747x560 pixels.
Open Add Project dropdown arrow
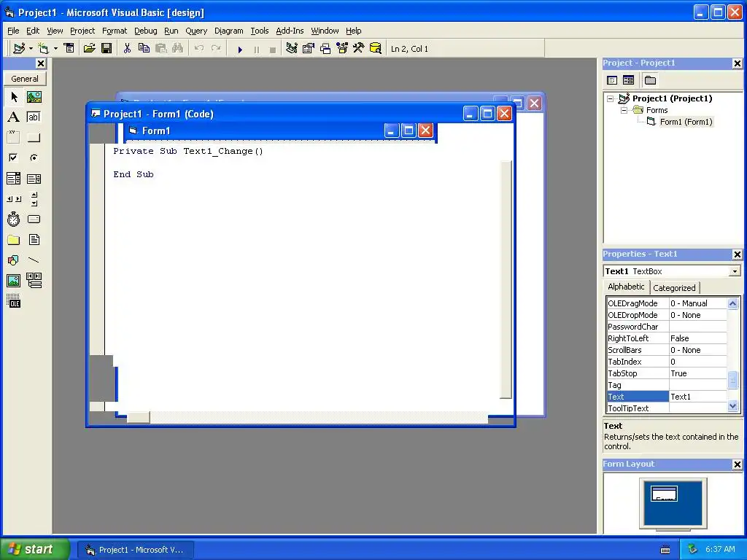tap(31, 49)
